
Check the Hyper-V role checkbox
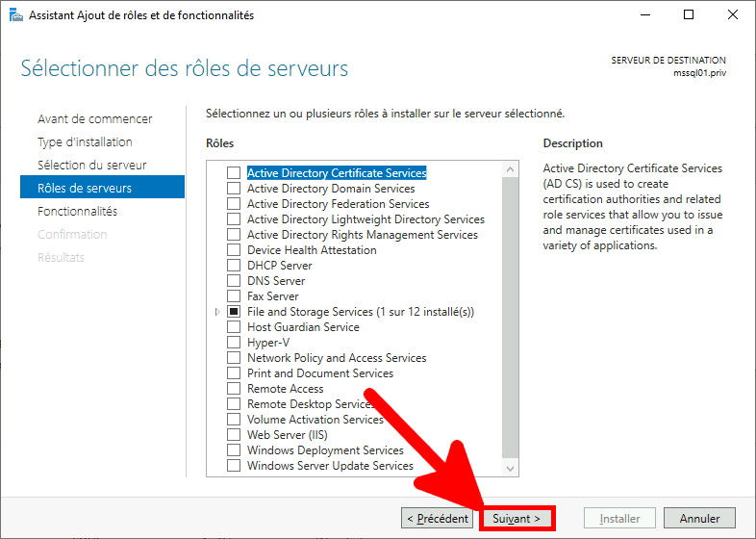click(234, 343)
